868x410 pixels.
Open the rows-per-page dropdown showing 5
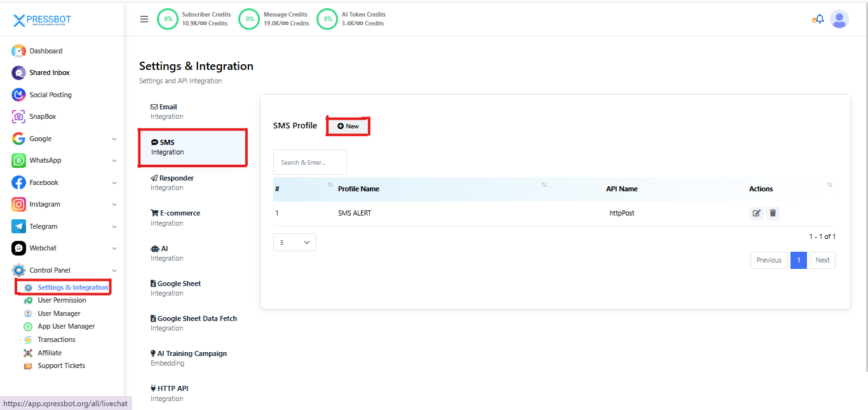click(x=294, y=242)
